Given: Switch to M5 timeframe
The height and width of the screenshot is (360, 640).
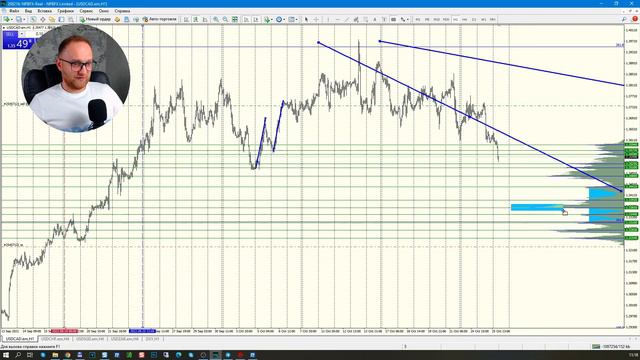Looking at the screenshot, I should pyautogui.click(x=427, y=19).
